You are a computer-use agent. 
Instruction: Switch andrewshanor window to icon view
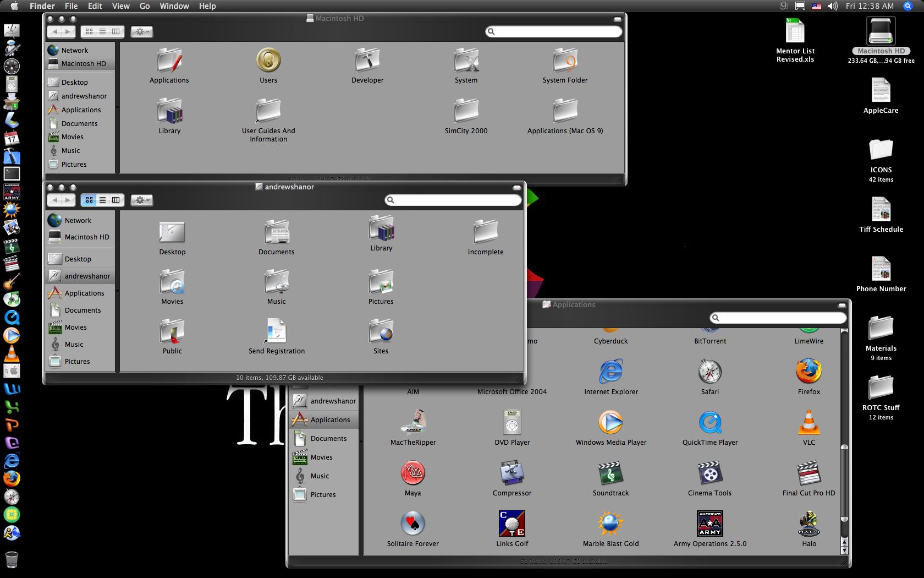89,200
